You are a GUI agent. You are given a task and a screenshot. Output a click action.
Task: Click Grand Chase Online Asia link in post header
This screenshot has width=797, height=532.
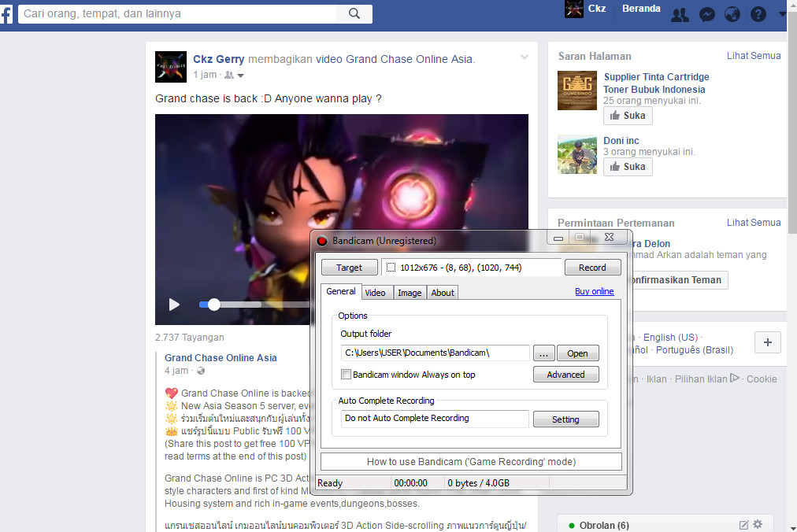(410, 59)
